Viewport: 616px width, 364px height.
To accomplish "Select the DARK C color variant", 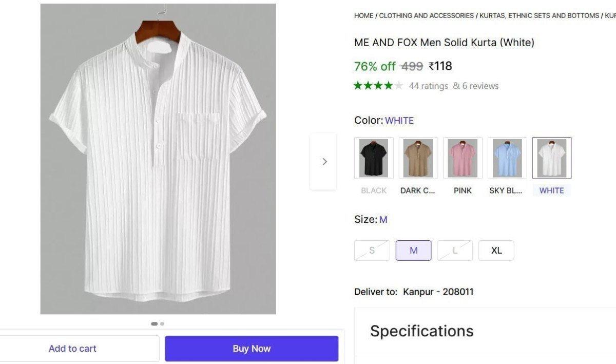I will click(x=418, y=158).
